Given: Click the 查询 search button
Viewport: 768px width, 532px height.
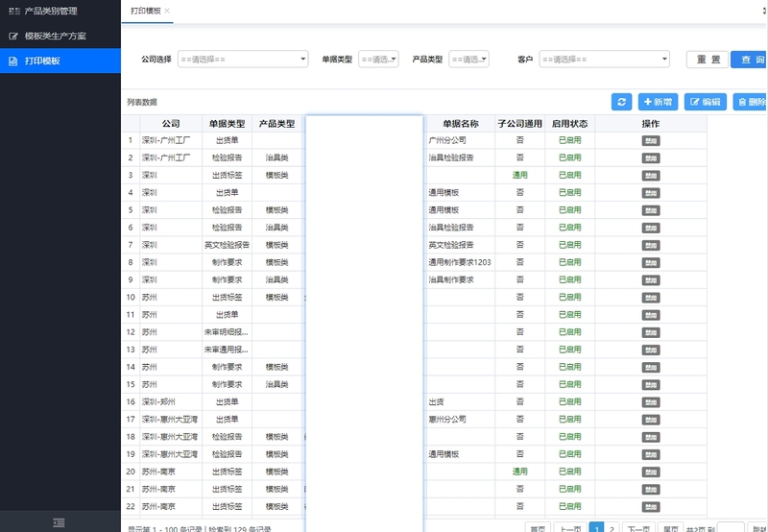Looking at the screenshot, I should 750,59.
